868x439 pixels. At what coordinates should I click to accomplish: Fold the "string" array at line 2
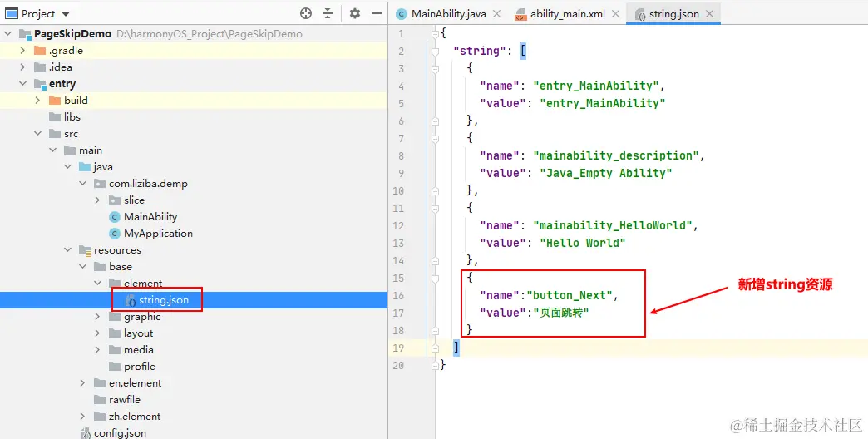(435, 52)
